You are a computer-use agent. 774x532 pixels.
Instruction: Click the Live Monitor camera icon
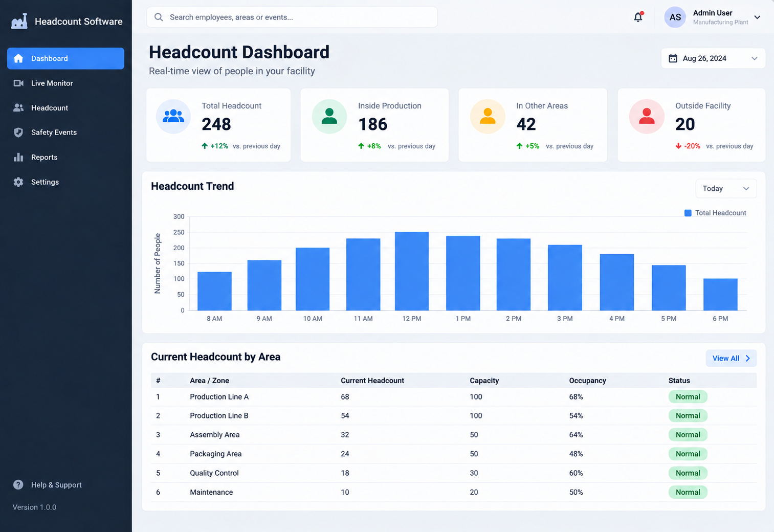click(x=18, y=83)
